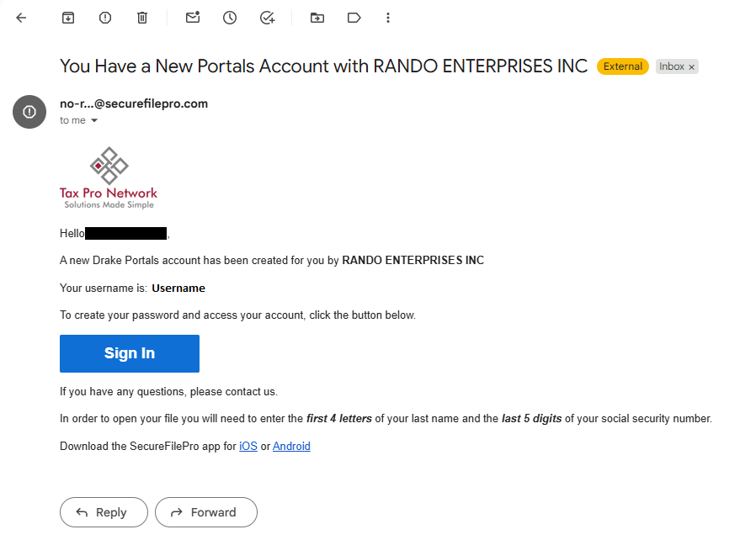Snooze this email with clock icon
The image size is (756, 540).
click(x=230, y=18)
